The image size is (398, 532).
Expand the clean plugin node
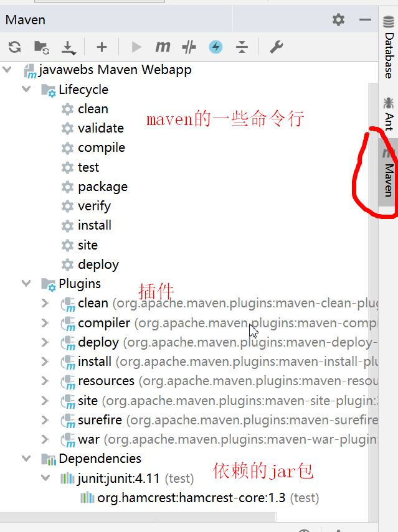(45, 303)
